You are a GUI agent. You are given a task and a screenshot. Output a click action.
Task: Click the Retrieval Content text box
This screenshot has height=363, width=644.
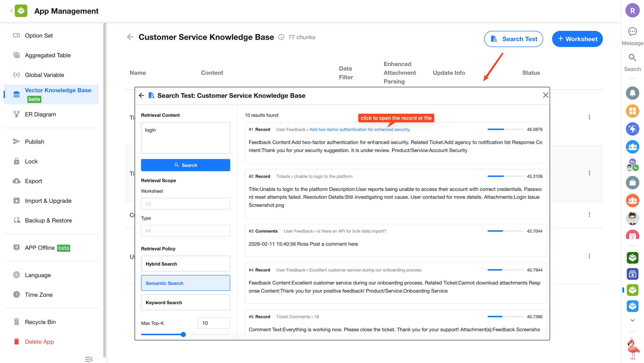[x=185, y=138]
